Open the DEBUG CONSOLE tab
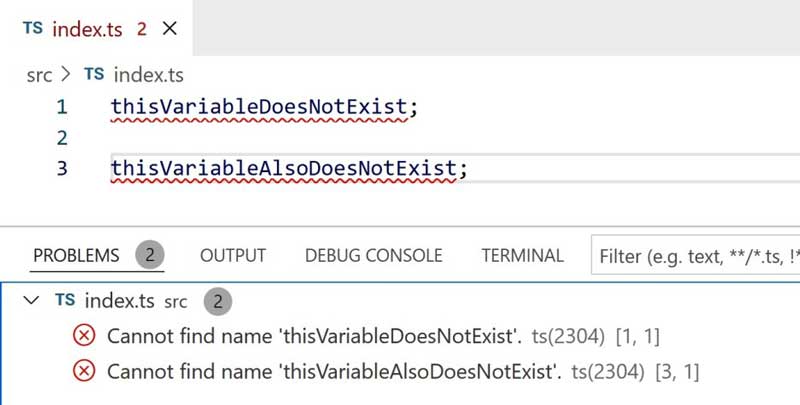The image size is (800, 405). click(x=373, y=255)
